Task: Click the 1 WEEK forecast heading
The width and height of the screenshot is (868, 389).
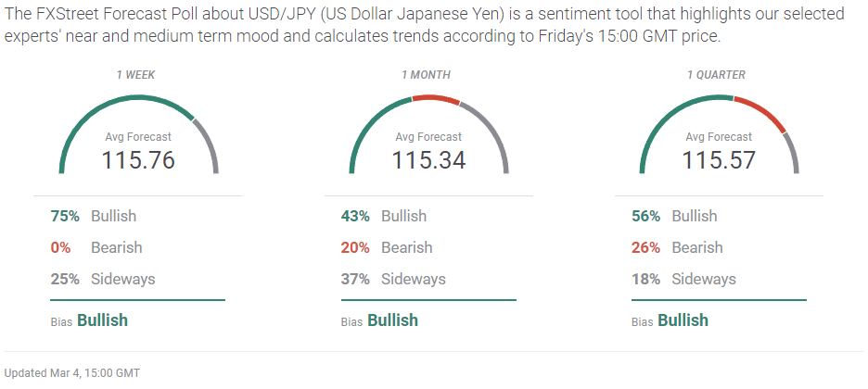Action: (138, 73)
